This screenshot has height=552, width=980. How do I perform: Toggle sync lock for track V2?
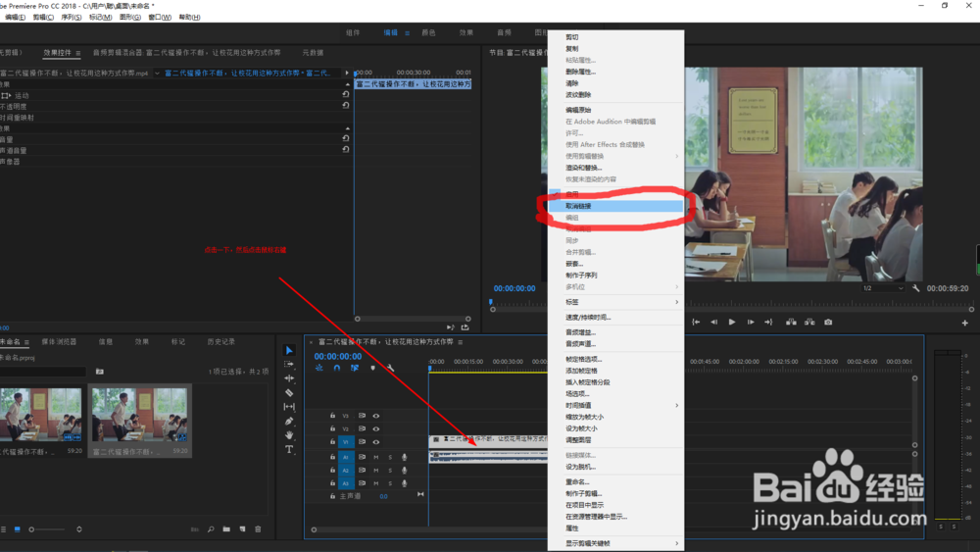(362, 428)
